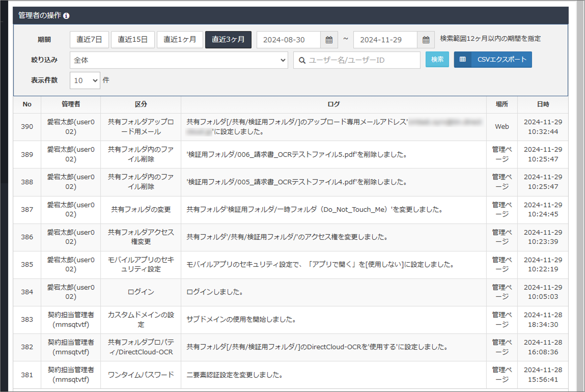Click the モバイルアプリのセキュリティ設定 category cell
The width and height of the screenshot is (585, 392).
click(x=141, y=264)
